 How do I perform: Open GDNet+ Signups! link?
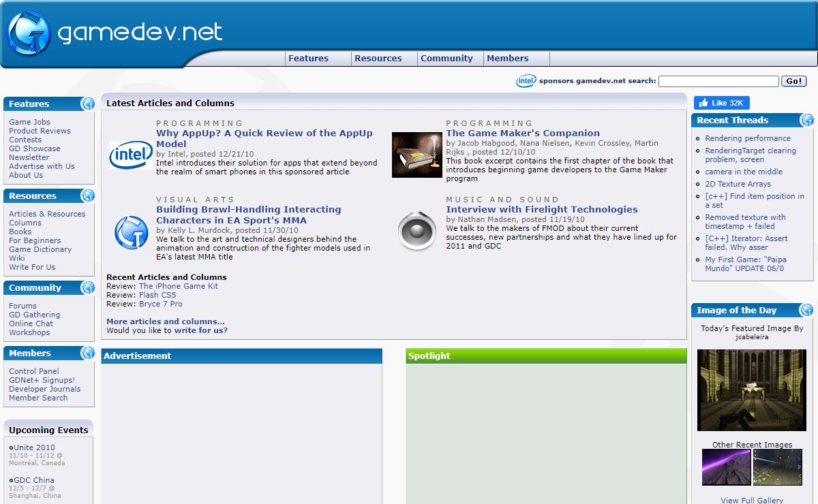pyautogui.click(x=42, y=380)
